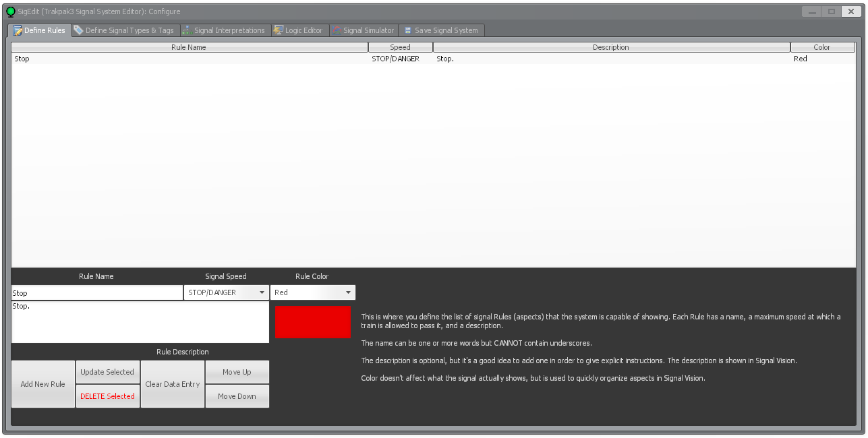Switch to the Define Rules tab
868x438 pixels.
pyautogui.click(x=39, y=30)
